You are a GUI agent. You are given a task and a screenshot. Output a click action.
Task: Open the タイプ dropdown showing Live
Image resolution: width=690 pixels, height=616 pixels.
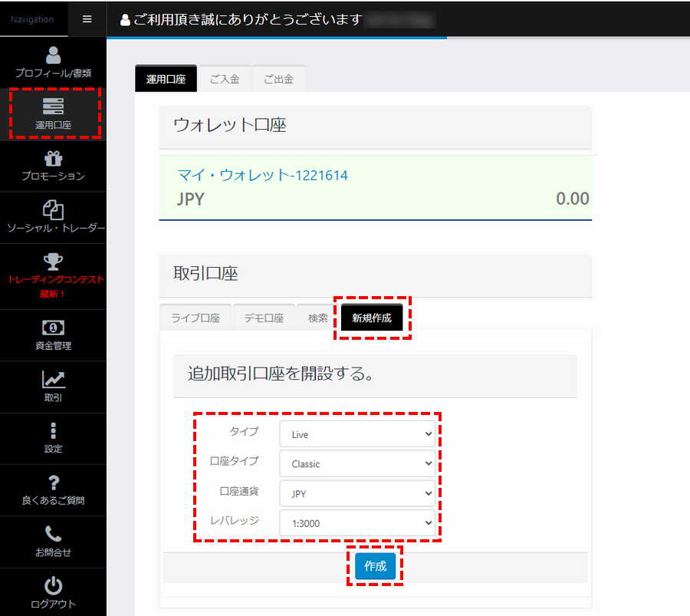tap(357, 434)
